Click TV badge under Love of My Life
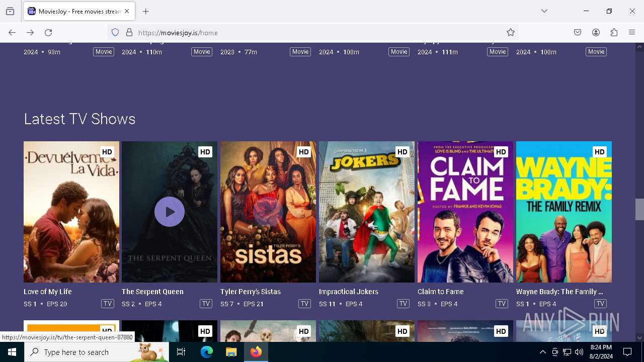The height and width of the screenshot is (362, 644). point(108,304)
